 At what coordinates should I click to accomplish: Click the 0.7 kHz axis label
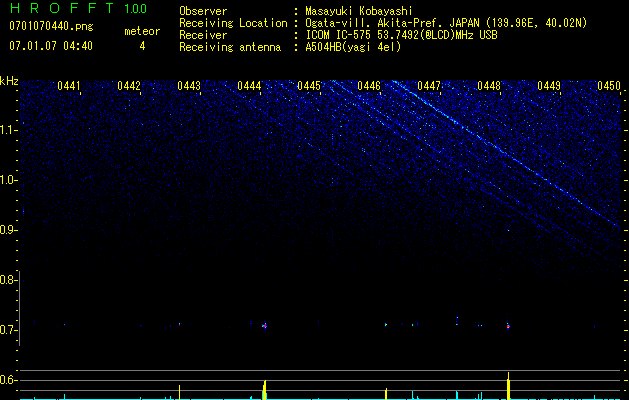click(8, 330)
